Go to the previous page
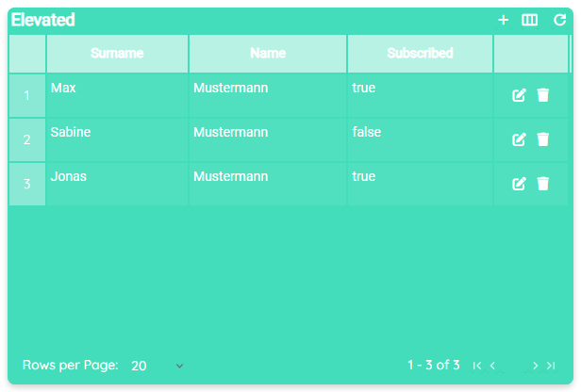This screenshot has width=581, height=392. (492, 366)
